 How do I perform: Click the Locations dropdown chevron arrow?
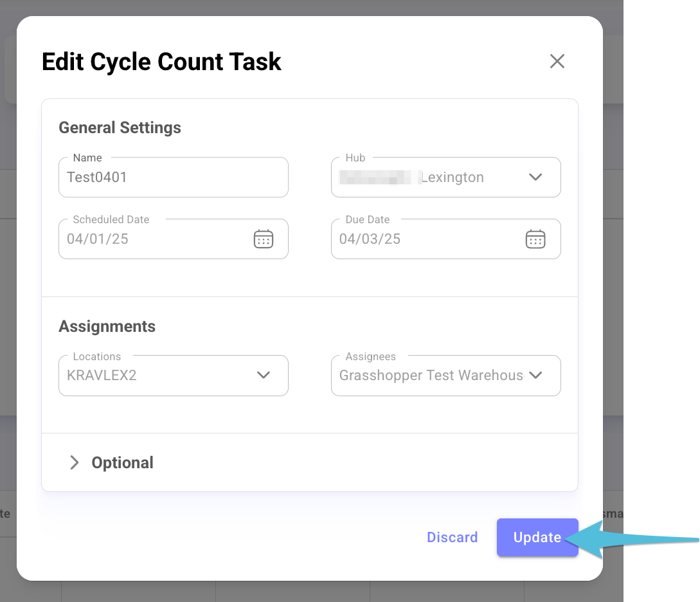264,375
